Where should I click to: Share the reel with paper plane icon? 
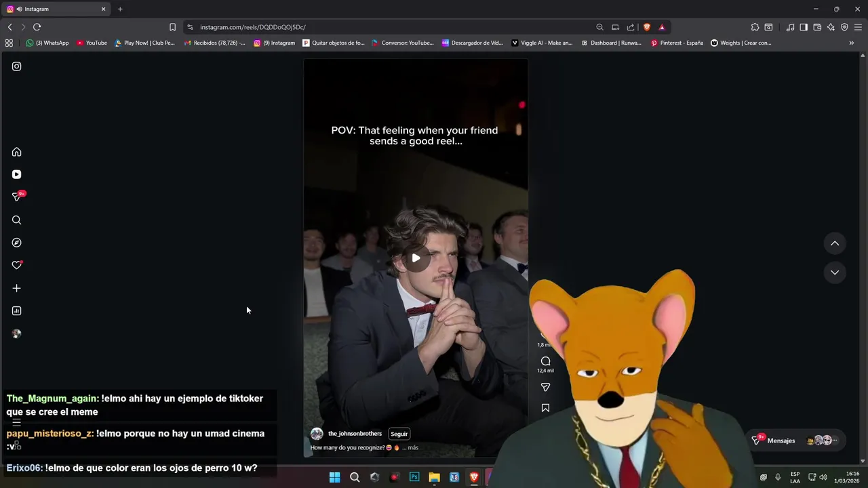(545, 387)
